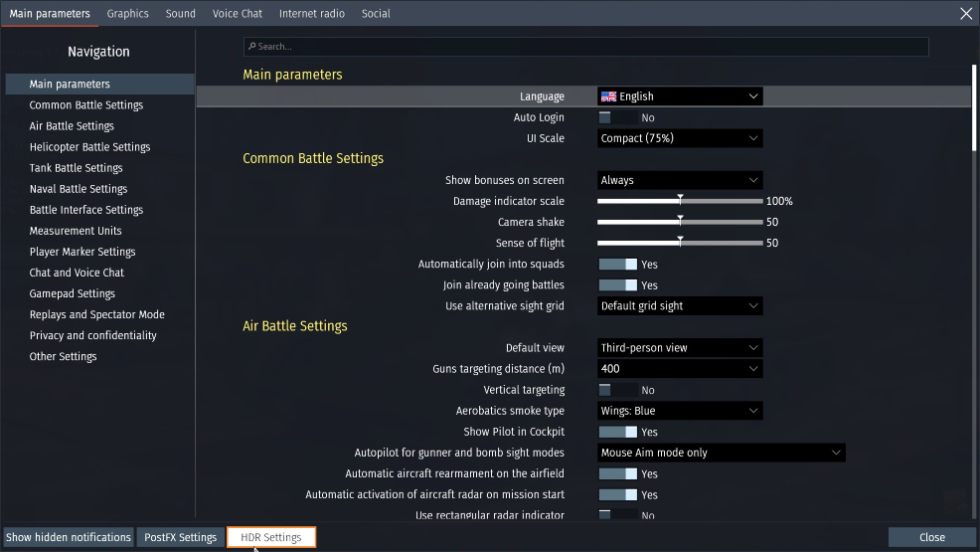Adjust the Damage indicator scale slider
This screenshot has height=552, width=980.
click(680, 201)
